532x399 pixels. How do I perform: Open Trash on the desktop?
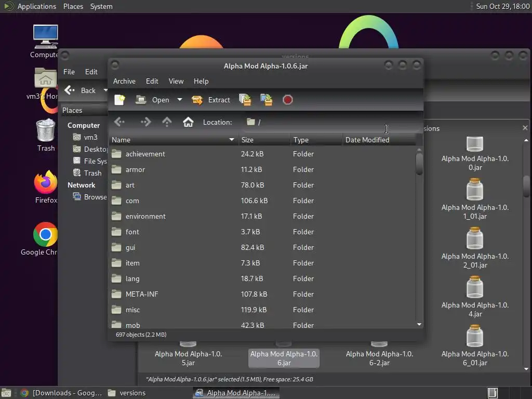(46, 136)
